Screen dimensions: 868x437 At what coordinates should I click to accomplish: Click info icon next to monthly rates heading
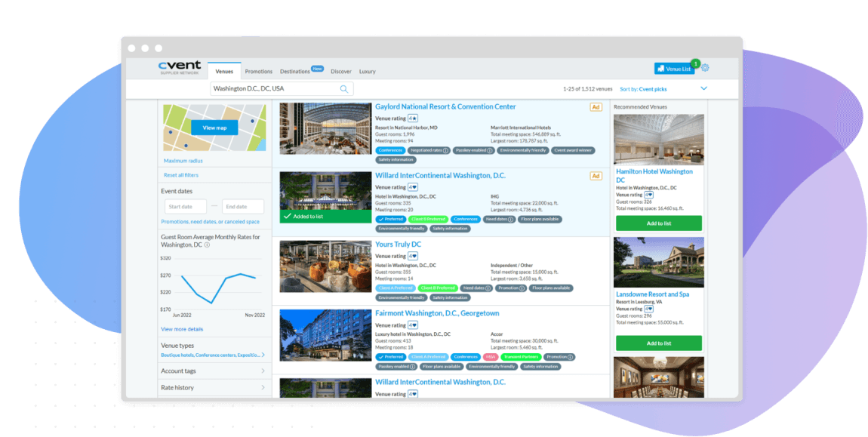[207, 245]
